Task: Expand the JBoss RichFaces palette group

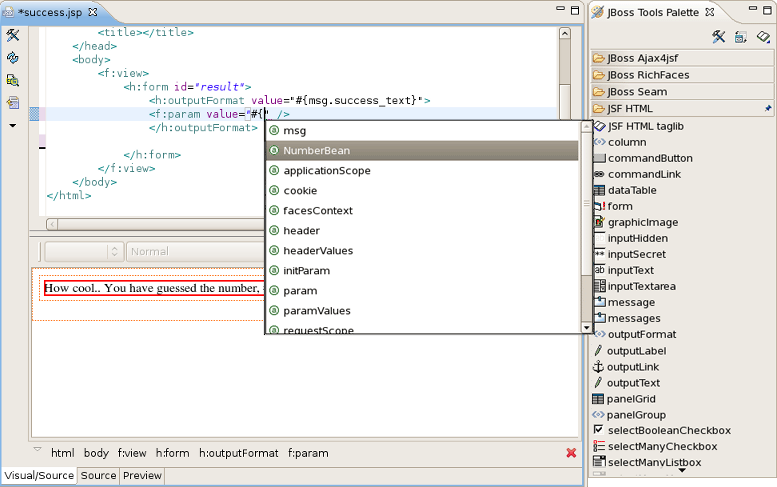Action: tap(682, 75)
